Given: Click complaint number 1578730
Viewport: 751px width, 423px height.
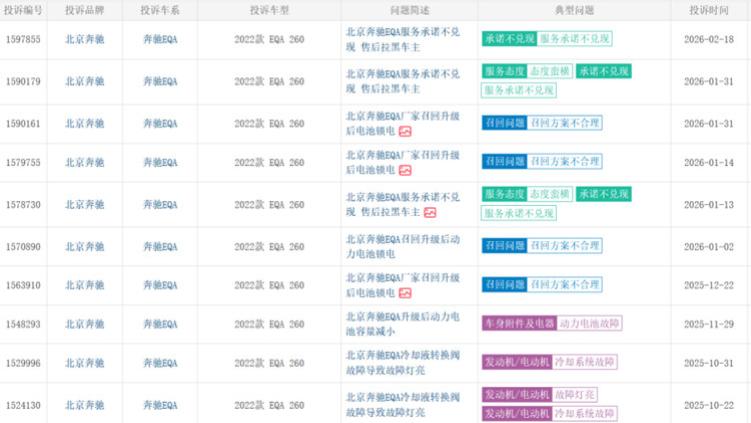Looking at the screenshot, I should tap(23, 205).
